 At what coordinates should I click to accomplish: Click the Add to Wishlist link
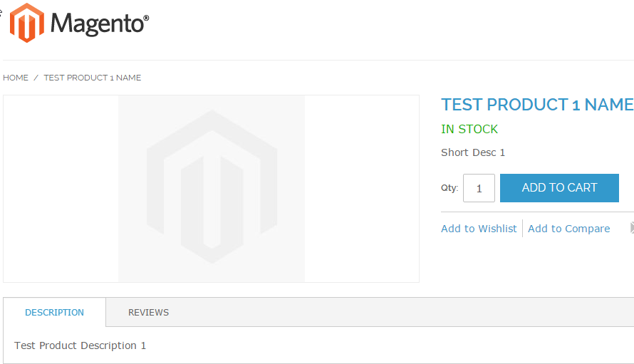479,229
